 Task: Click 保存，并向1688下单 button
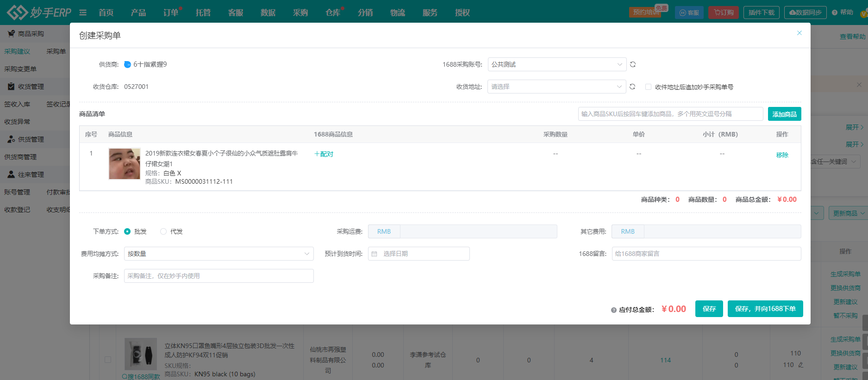coord(765,309)
